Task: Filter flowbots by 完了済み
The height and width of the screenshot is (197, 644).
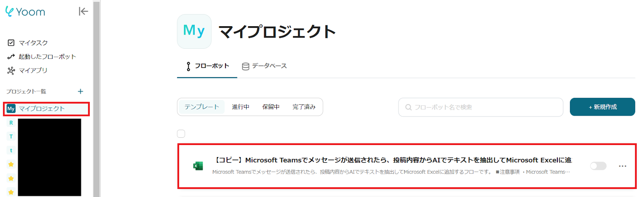Action: pos(304,107)
